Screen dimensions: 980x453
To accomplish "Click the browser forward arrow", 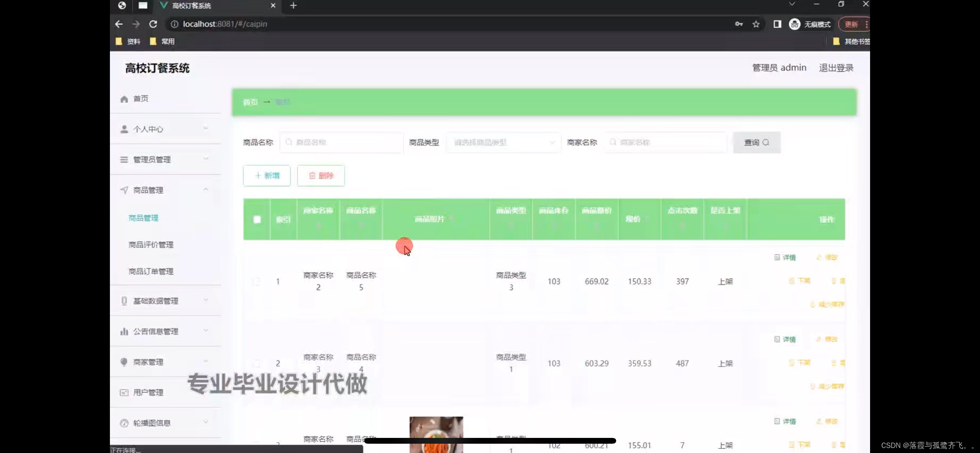I will [136, 24].
